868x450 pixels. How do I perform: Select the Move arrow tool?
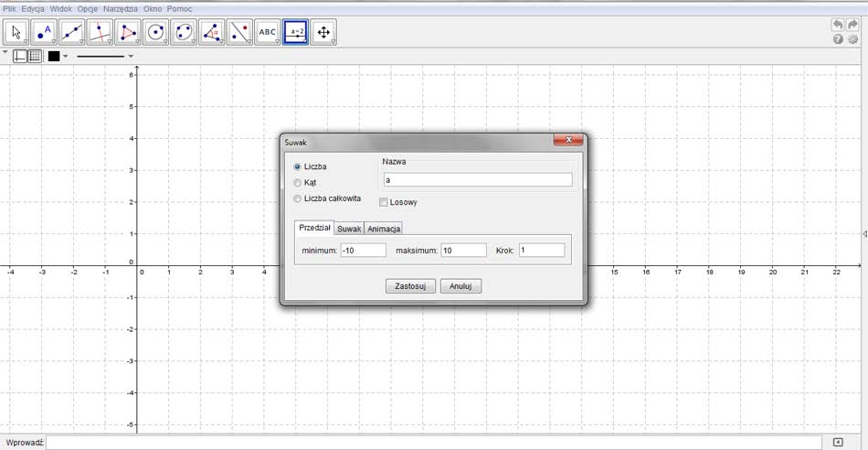[x=16, y=32]
